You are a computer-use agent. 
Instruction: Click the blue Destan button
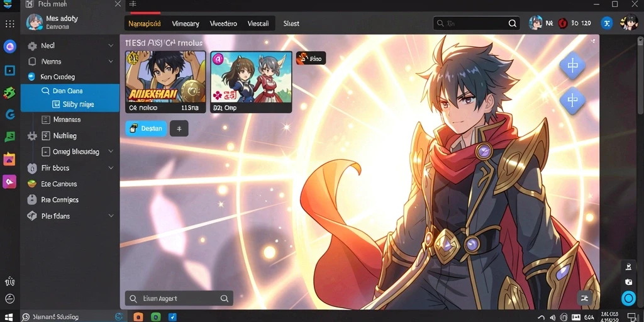tap(146, 128)
